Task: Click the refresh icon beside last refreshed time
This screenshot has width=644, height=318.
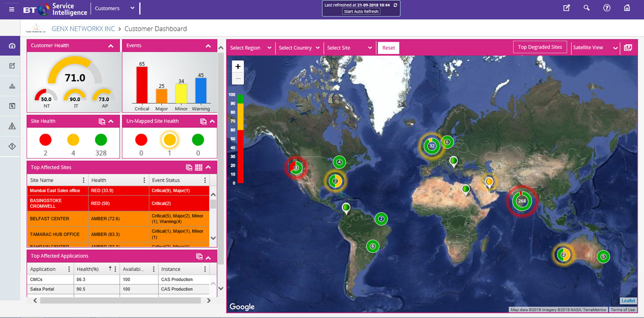Action: point(395,5)
